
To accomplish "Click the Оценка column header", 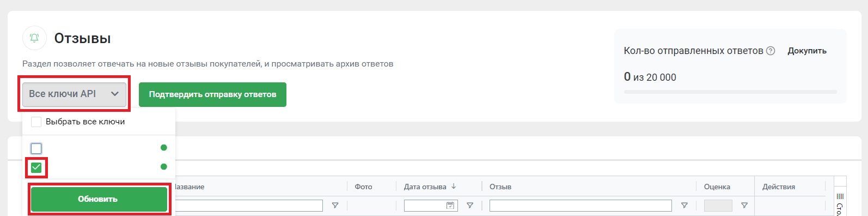I will 717,187.
